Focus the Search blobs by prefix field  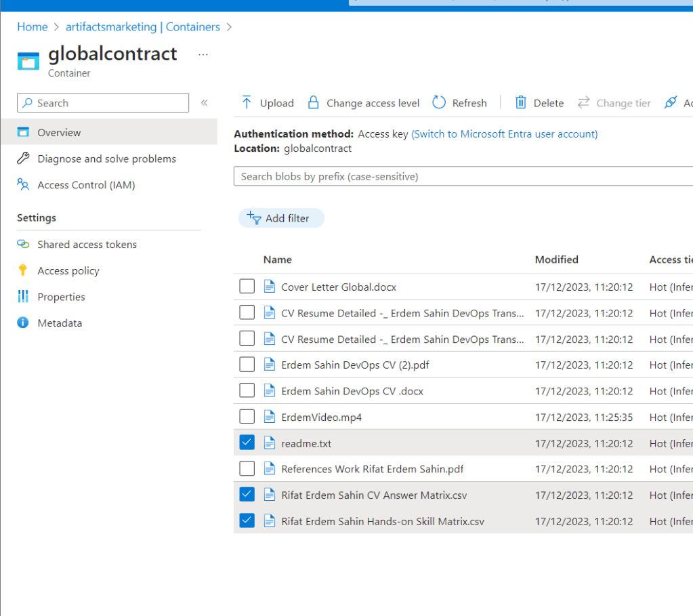pyautogui.click(x=463, y=176)
